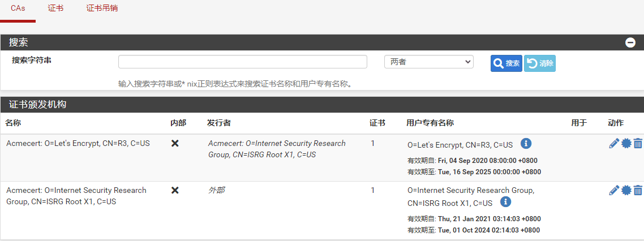Delete the ISRG Root X1 CA
644x241 pixels.
pos(638,191)
